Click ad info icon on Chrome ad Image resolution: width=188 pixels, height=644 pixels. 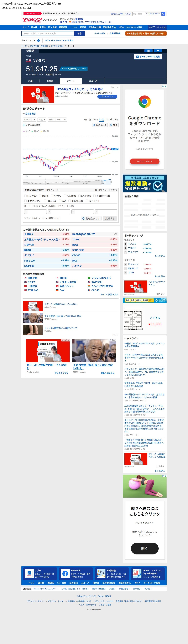pos(163,86)
